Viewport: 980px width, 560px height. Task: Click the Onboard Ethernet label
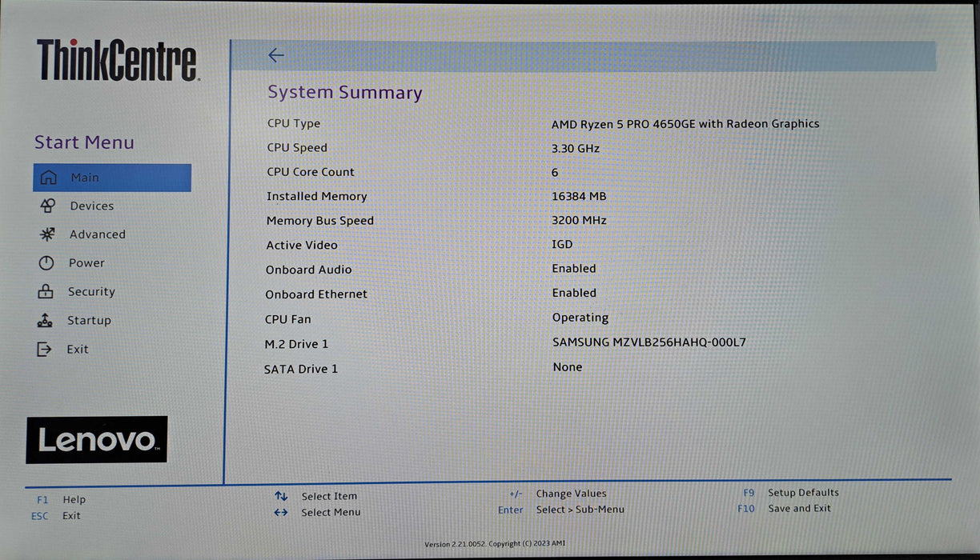tap(317, 294)
